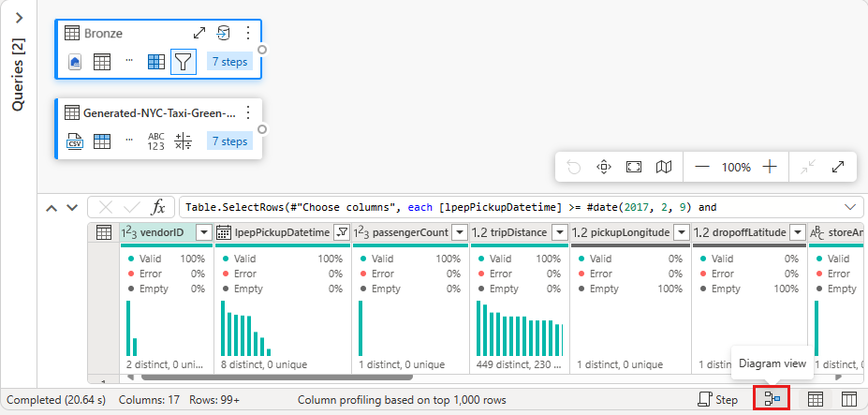Open Bronze query more options menu
Image resolution: width=868 pixels, height=415 pixels.
pos(248,33)
